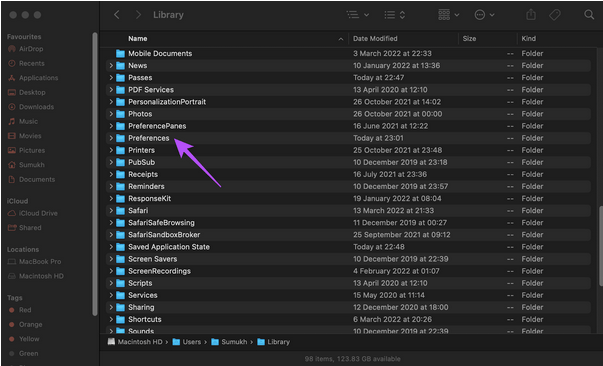
Task: Click Macintosh HD in the path bar
Action: (135, 342)
